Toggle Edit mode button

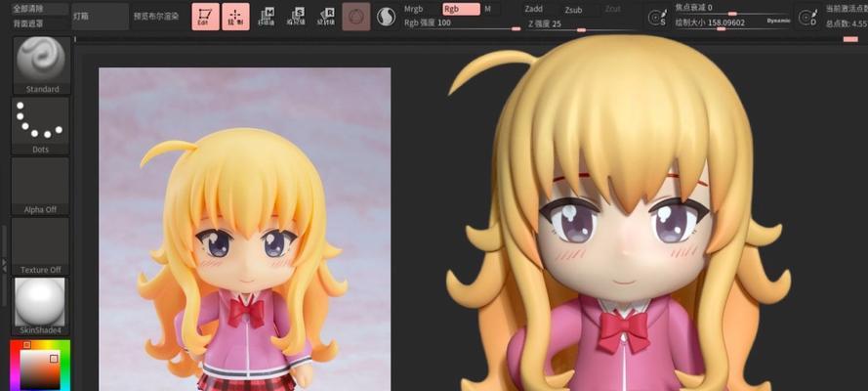point(206,17)
